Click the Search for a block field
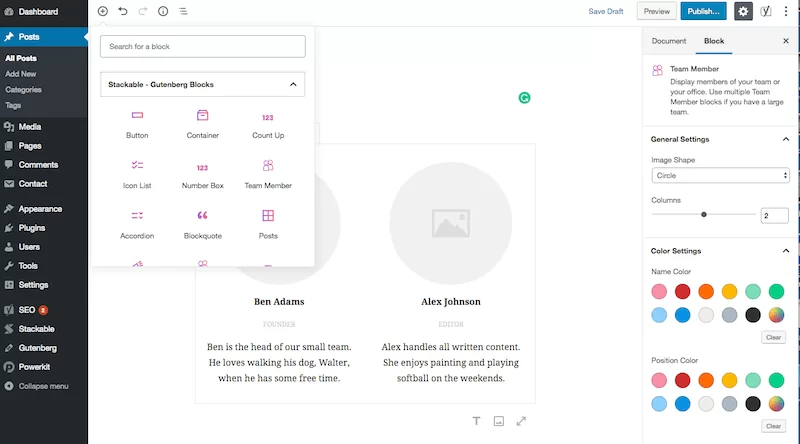This screenshot has height=444, width=800. coord(203,46)
